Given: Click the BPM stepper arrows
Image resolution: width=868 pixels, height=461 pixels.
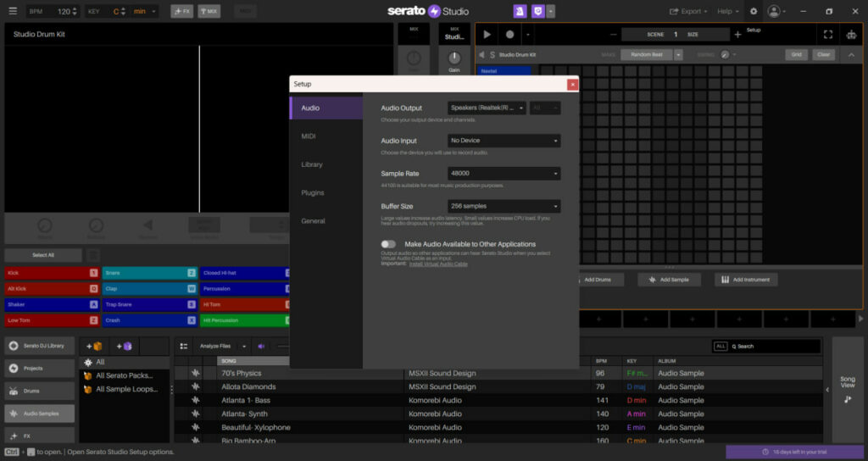Looking at the screenshot, I should tap(75, 11).
